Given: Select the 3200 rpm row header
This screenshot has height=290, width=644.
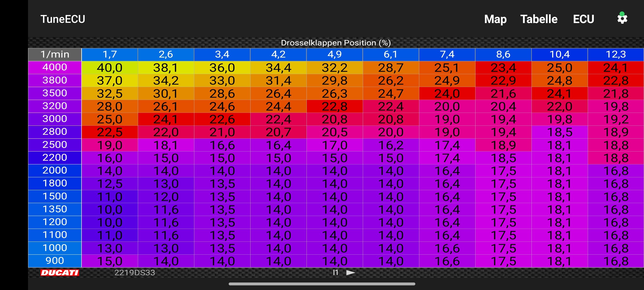Looking at the screenshot, I should pyautogui.click(x=55, y=106).
